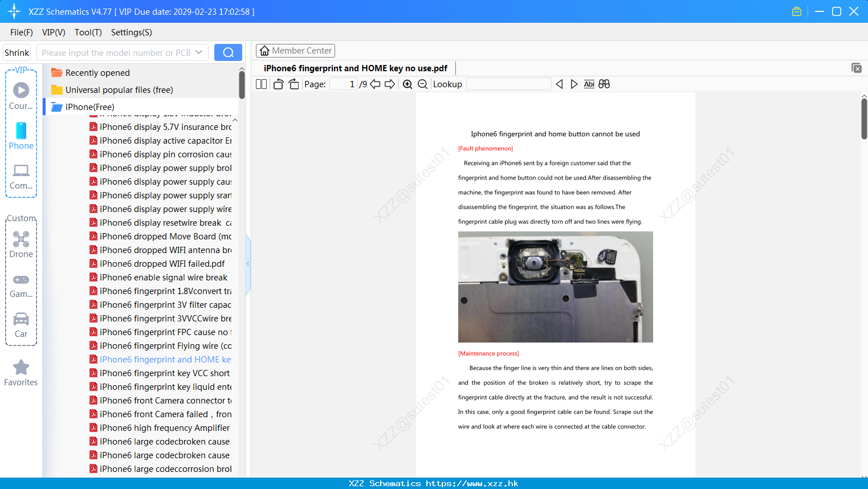Screen dimensions: 868x489
Task: Click the XZZ Schematics logo icon
Action: [x=14, y=11]
